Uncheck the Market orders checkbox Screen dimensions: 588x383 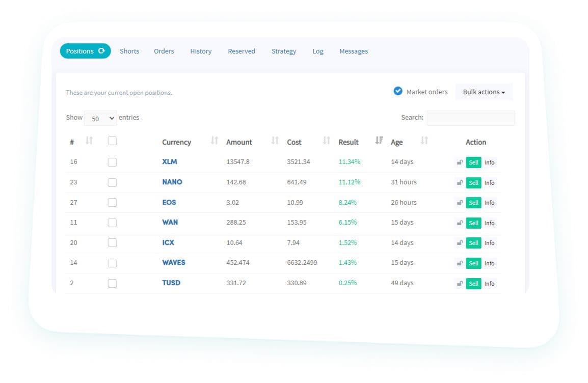click(x=397, y=91)
